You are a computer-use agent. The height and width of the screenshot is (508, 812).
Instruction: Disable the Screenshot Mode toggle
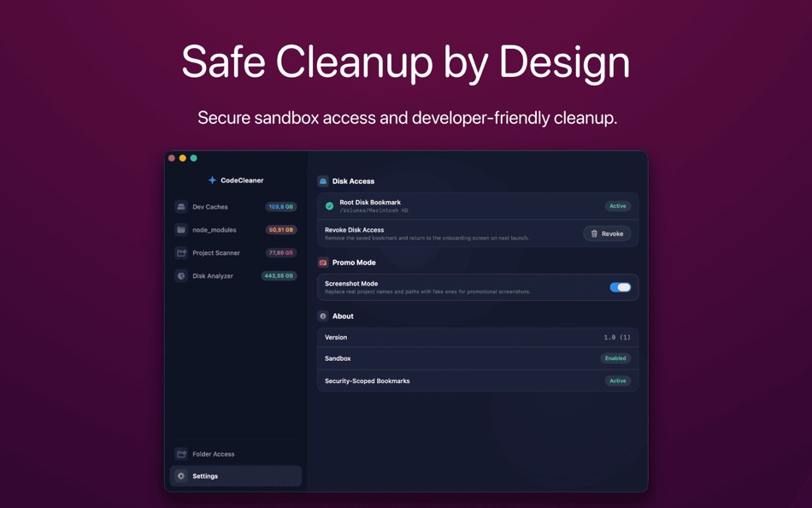coord(621,286)
